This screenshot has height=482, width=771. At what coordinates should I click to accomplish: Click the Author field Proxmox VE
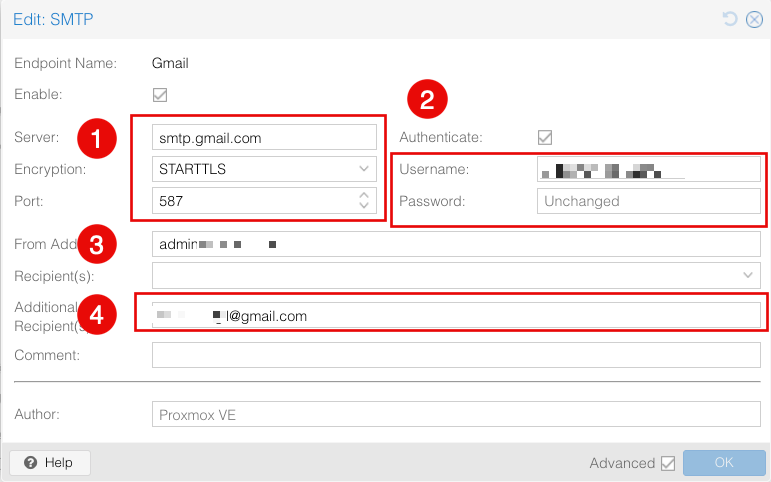(x=456, y=414)
